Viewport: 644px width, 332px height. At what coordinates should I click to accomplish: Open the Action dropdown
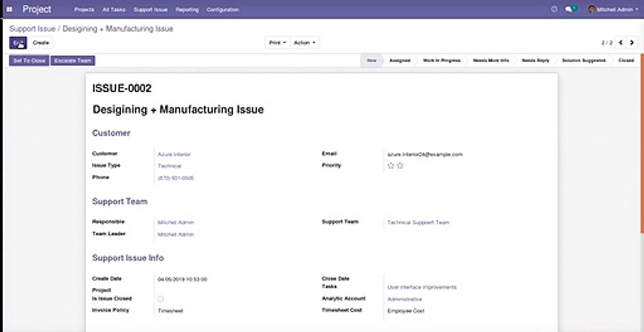[304, 43]
